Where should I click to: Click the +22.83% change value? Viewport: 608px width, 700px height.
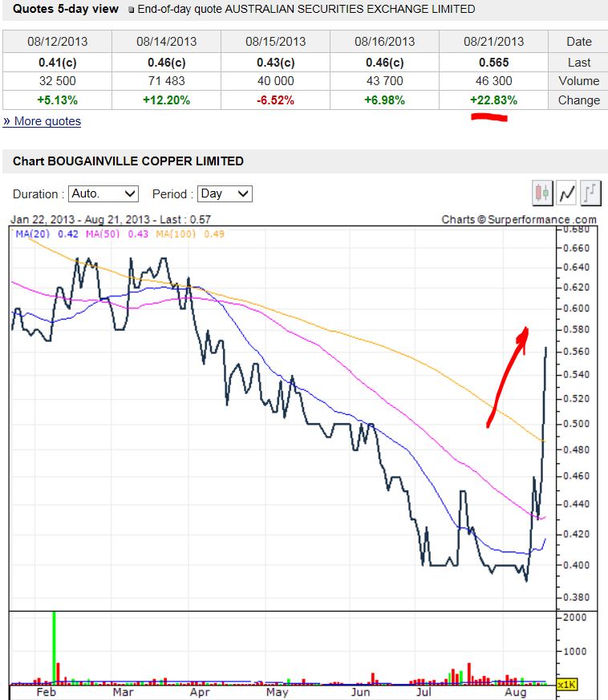point(494,100)
